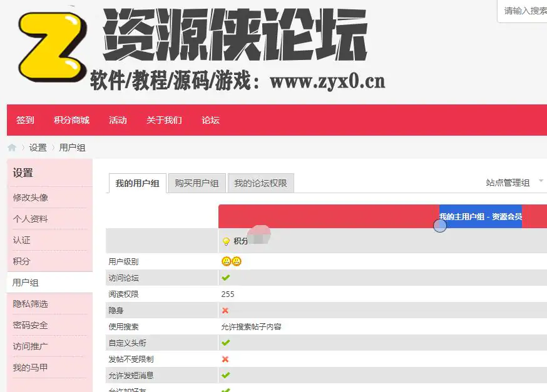Open 积分商城 in the navigation bar
The image size is (547, 392).
click(71, 120)
